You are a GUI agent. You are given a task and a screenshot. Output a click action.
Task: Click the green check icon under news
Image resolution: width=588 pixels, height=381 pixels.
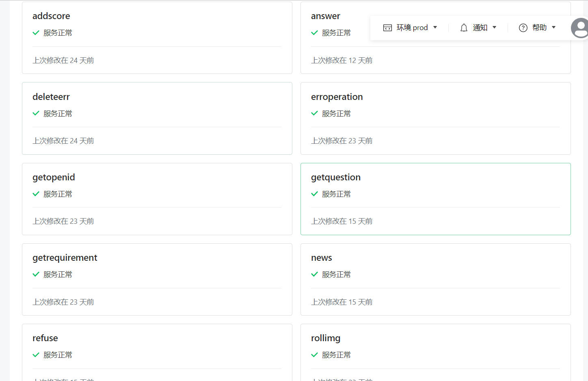pyautogui.click(x=314, y=274)
